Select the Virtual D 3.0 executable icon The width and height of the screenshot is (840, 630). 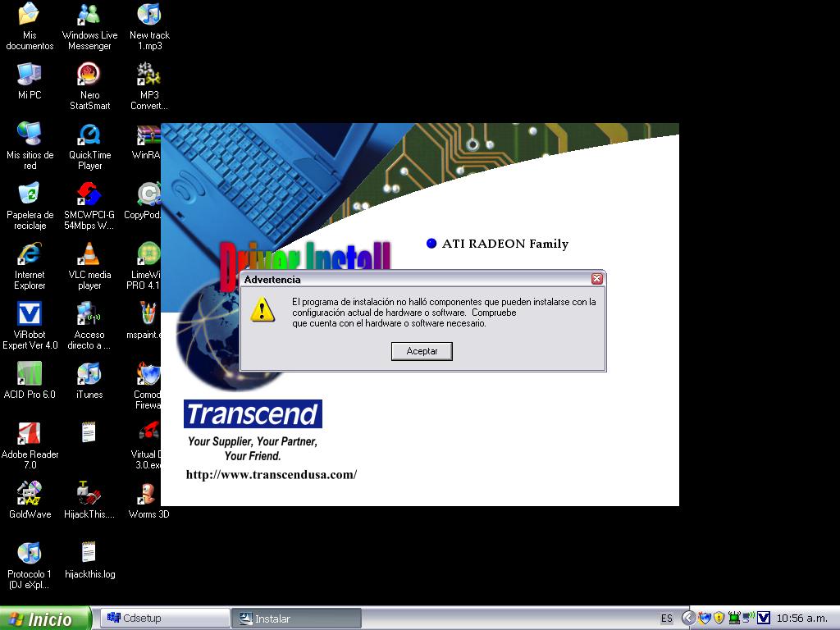click(x=146, y=447)
